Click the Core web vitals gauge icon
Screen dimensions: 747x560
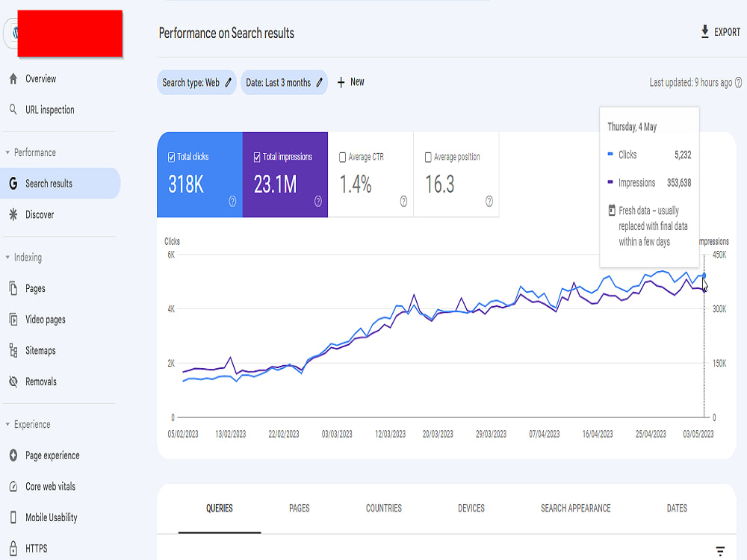(13, 486)
